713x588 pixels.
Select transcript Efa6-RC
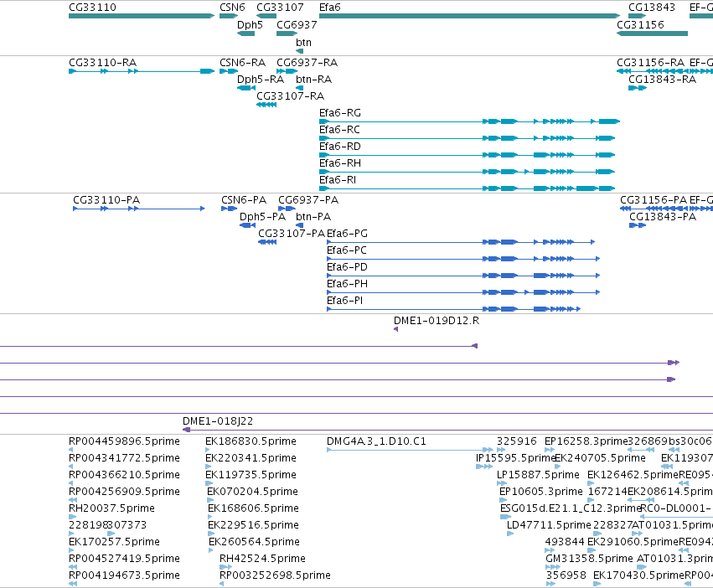pyautogui.click(x=467, y=138)
